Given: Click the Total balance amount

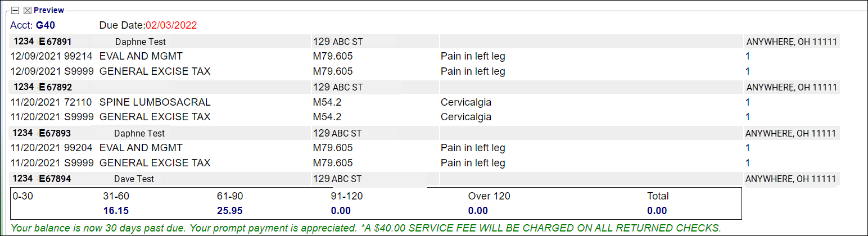Looking at the screenshot, I should tap(657, 211).
